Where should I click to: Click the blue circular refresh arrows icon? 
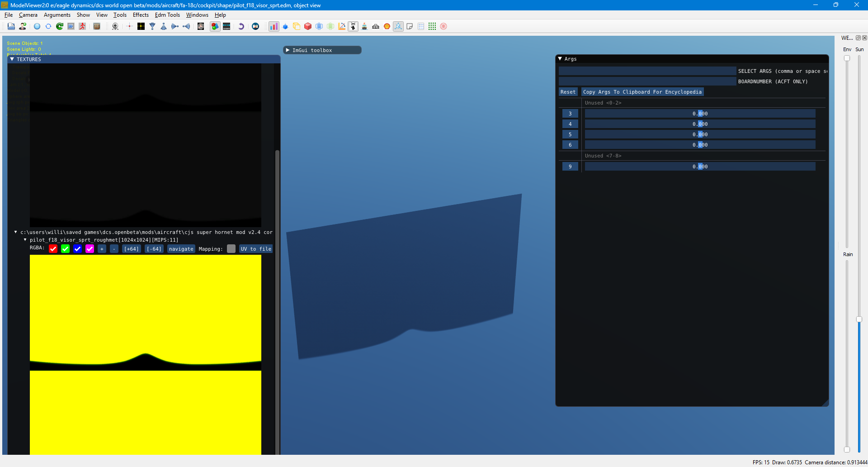click(48, 26)
